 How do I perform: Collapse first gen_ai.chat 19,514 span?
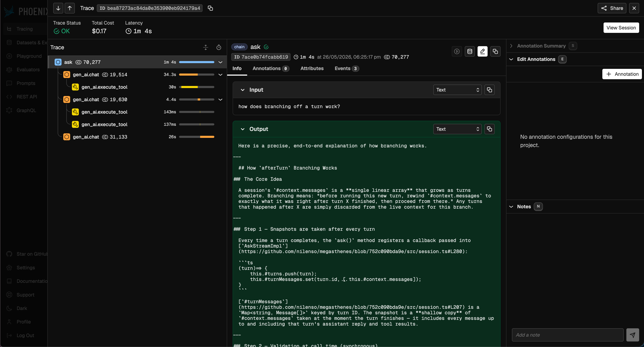[220, 75]
